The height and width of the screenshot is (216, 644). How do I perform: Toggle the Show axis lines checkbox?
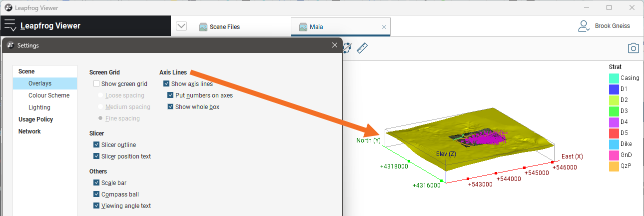(x=166, y=84)
